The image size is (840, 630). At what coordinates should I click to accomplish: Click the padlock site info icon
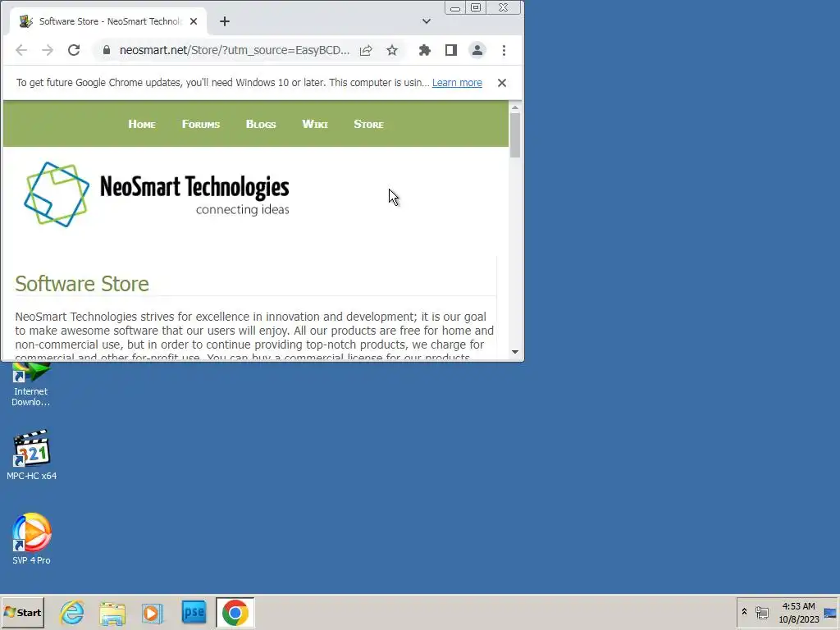pyautogui.click(x=107, y=50)
